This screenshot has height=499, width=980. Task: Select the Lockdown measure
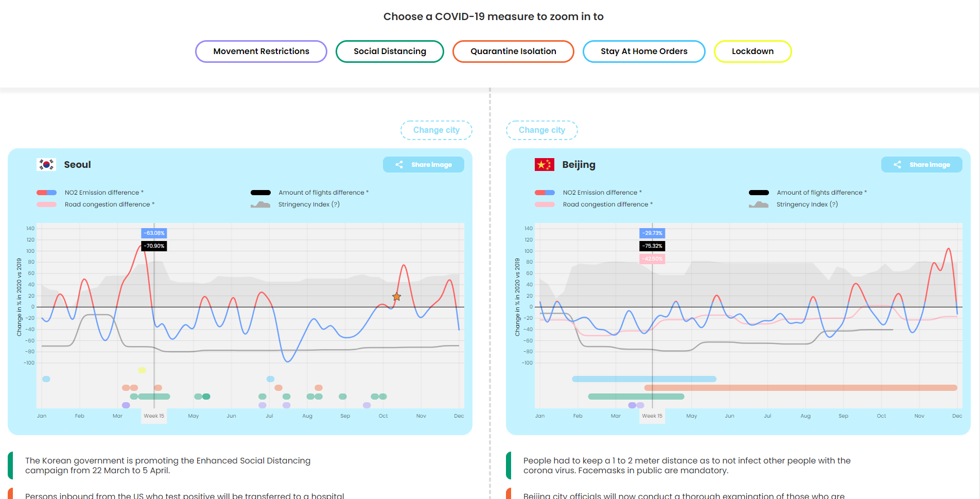click(752, 51)
